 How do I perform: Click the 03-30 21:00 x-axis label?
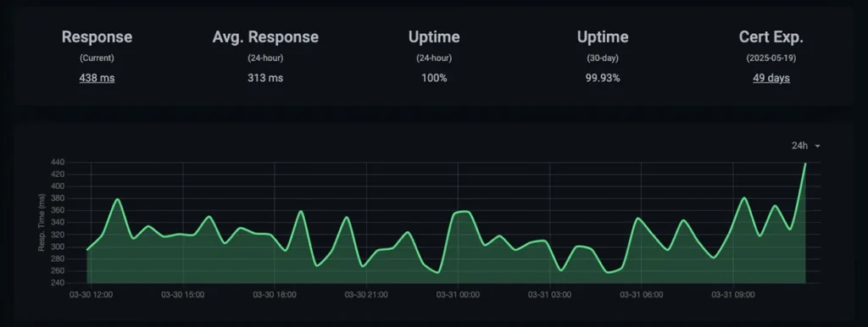click(x=366, y=295)
